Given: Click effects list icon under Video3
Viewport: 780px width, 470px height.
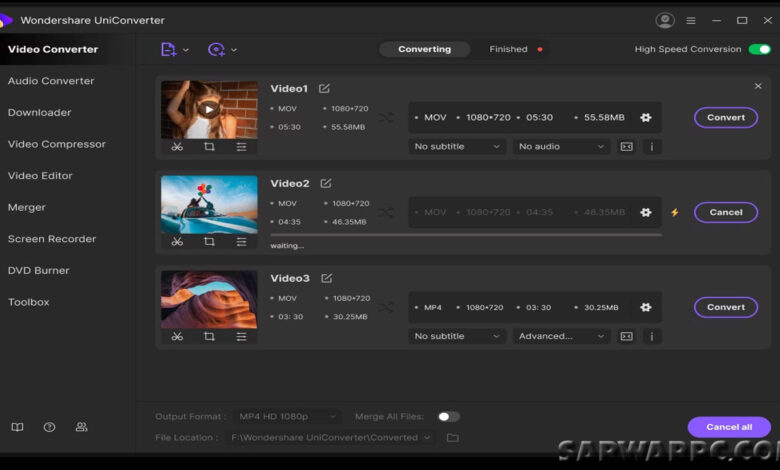Looking at the screenshot, I should pyautogui.click(x=241, y=337).
